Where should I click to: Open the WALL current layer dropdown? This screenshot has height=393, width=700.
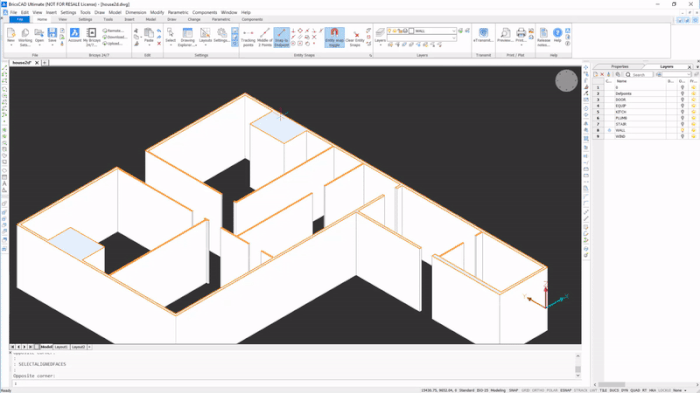click(x=435, y=31)
